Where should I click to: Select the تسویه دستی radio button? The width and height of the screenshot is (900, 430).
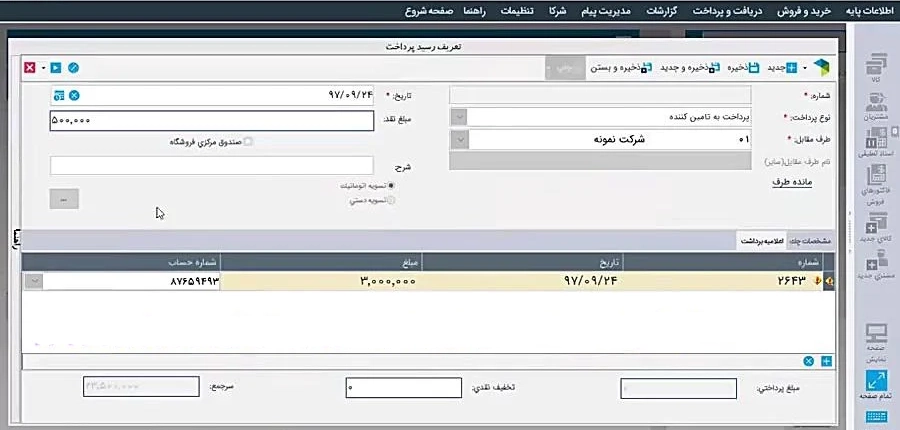tap(391, 200)
